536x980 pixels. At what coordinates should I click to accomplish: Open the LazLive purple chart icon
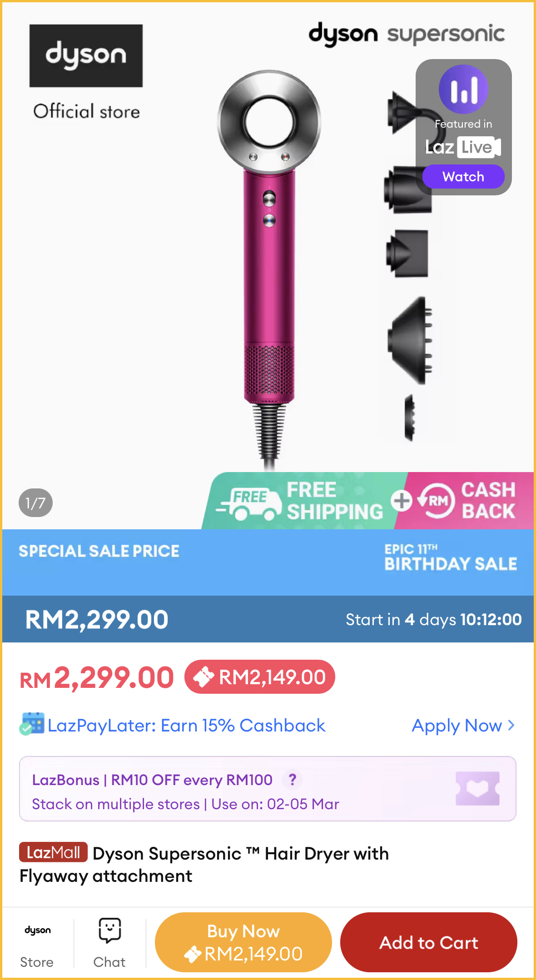click(x=463, y=89)
